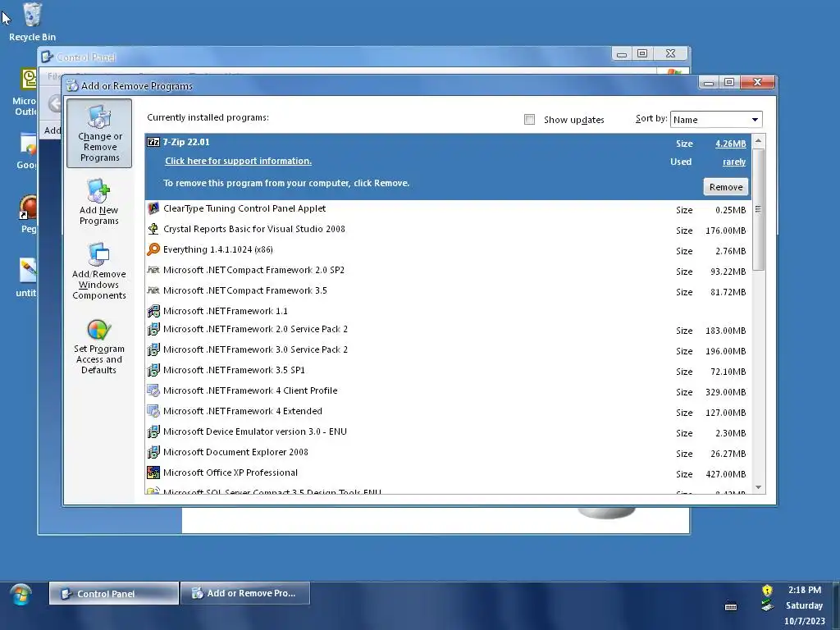
Task: Select Microsoft .NET Framework 2.0 Service Pack 2
Action: (448, 330)
